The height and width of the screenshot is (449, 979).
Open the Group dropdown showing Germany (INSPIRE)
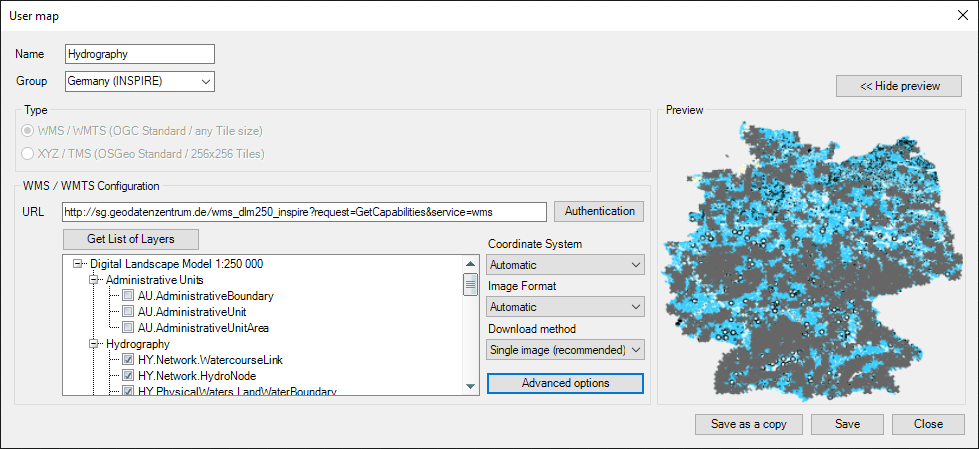point(140,81)
